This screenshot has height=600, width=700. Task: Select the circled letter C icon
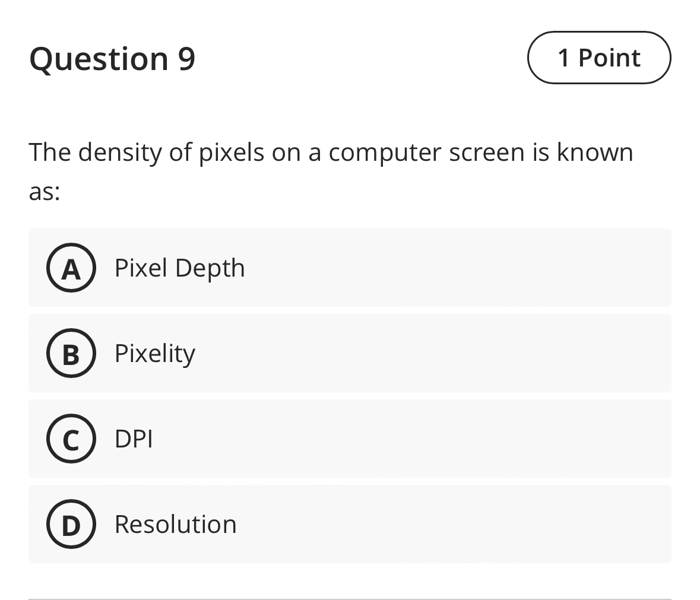pos(71,439)
